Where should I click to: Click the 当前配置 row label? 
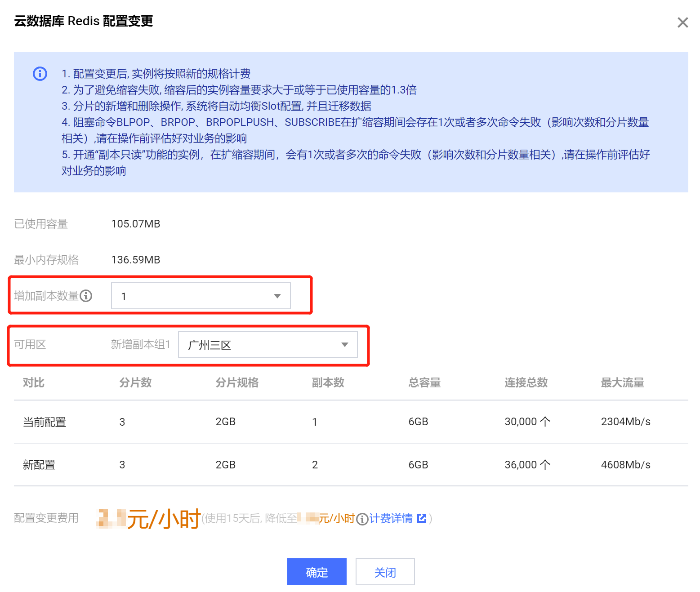click(x=45, y=422)
